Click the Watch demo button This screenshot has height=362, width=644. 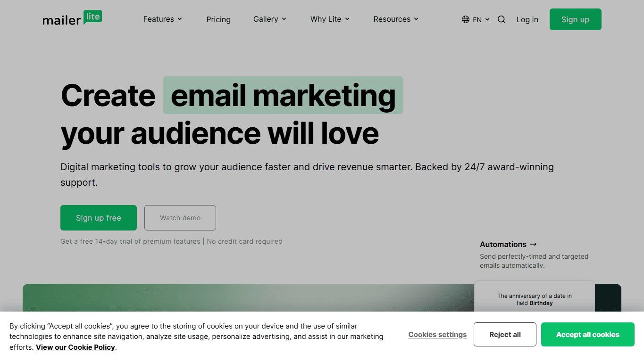[x=180, y=218]
